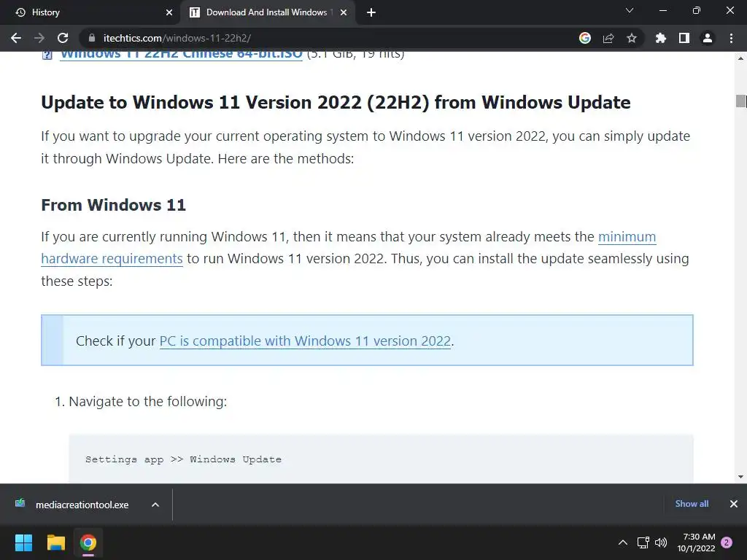Click the forward navigation arrow
747x560 pixels.
point(39,38)
